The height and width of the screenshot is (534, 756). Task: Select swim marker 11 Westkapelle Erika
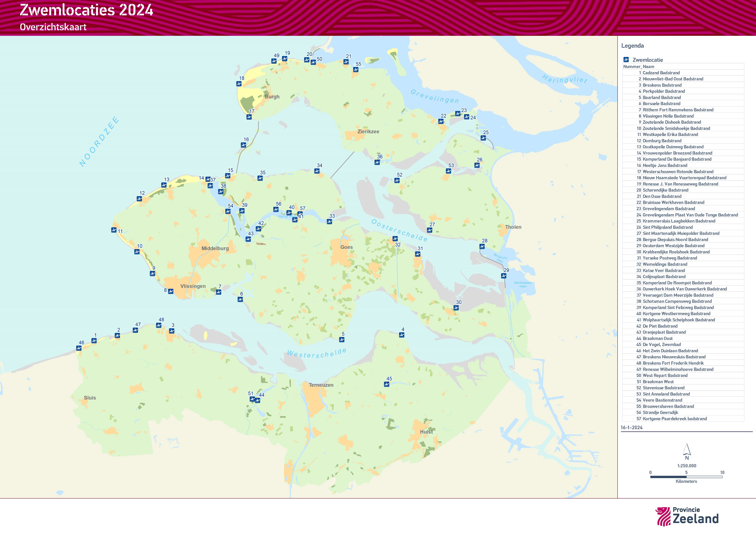(114, 230)
